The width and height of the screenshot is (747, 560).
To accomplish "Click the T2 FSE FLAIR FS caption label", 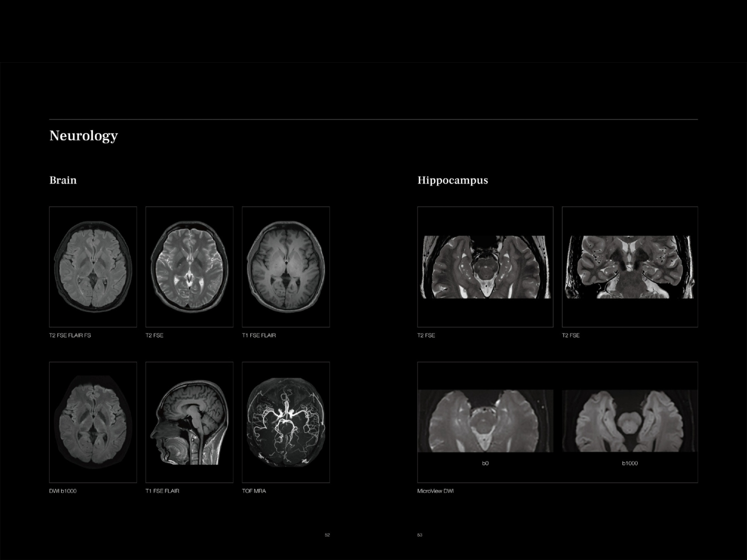I will (x=70, y=335).
